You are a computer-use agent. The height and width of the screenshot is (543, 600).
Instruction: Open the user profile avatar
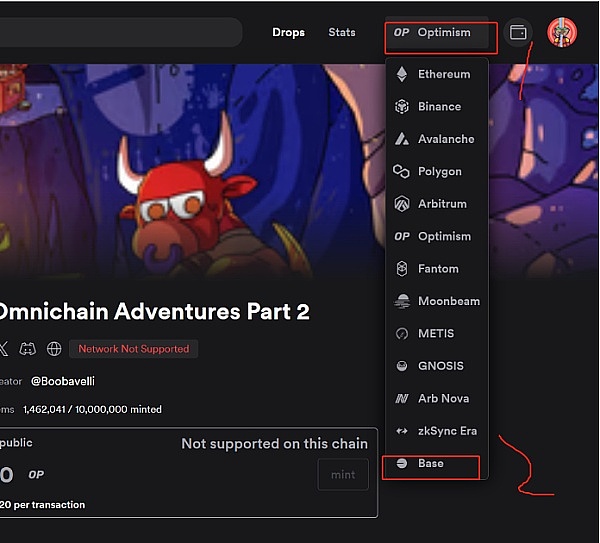point(562,33)
